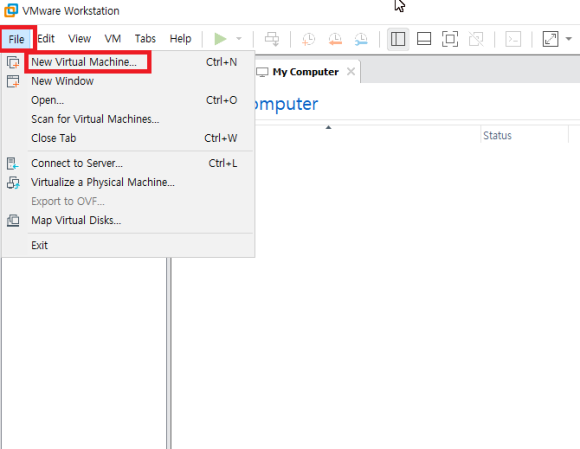The height and width of the screenshot is (449, 580).
Task: Click the green Power On play button
Action: (220, 39)
